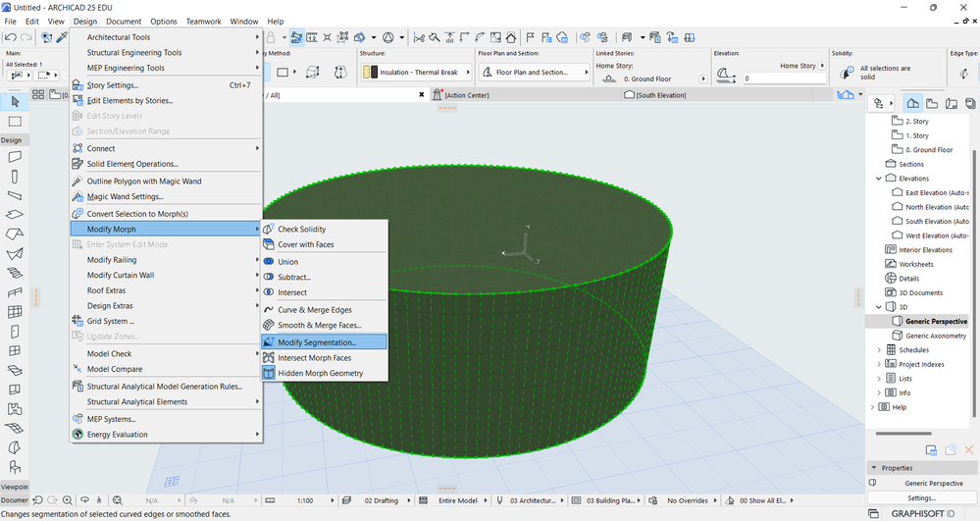Collapse the Elevations tree folder
Viewport: 980px width, 521px height.
point(879,179)
